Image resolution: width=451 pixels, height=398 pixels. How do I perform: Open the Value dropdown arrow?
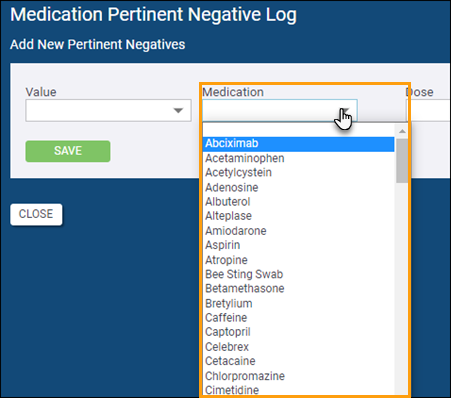click(x=179, y=110)
